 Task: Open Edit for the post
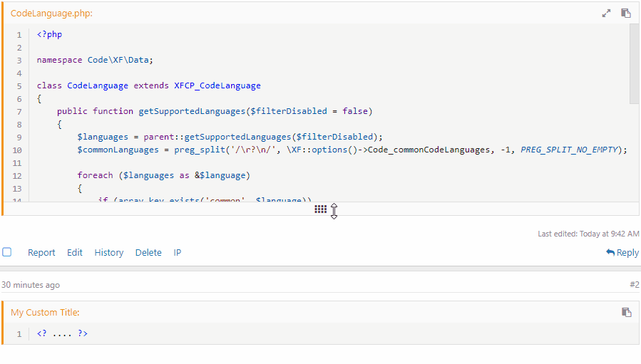(x=75, y=252)
